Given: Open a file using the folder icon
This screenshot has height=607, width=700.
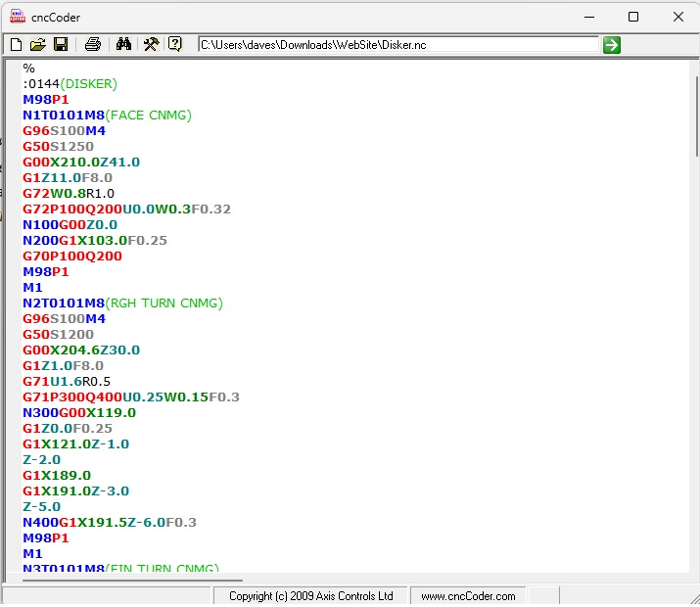Looking at the screenshot, I should click(38, 44).
